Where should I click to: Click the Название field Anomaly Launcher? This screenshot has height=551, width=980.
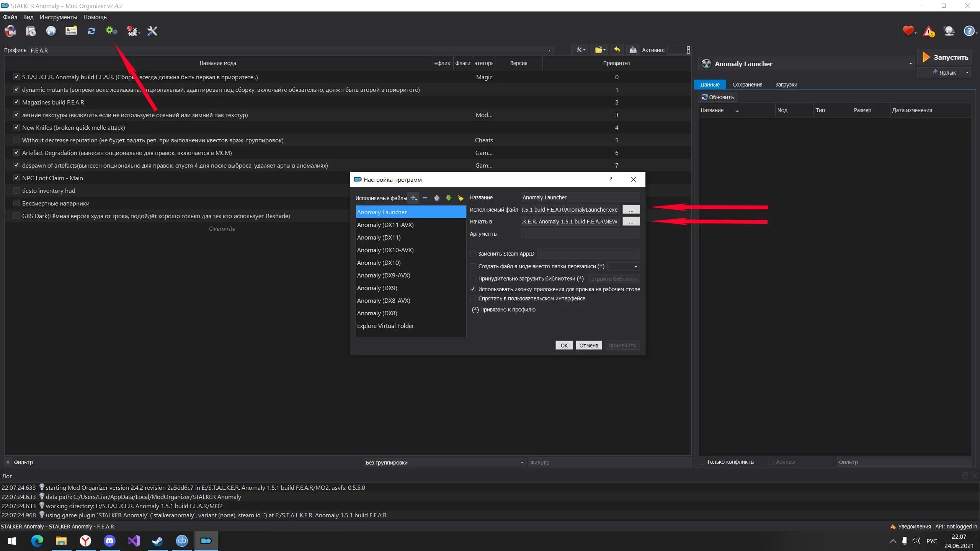580,197
